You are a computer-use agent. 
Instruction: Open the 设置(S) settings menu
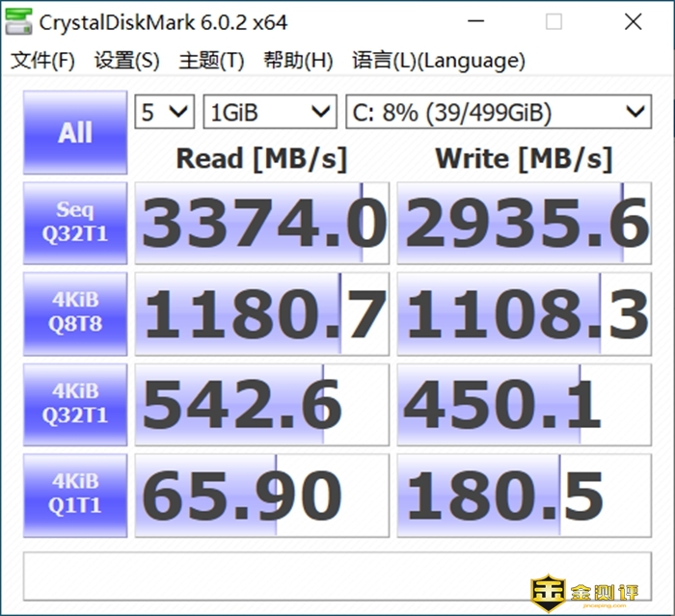click(x=126, y=61)
